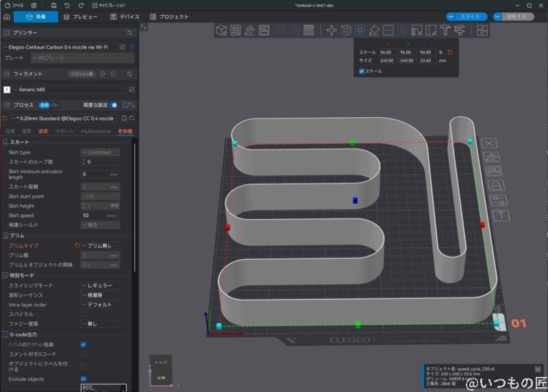
Task: Open the Skirt type dropdown
Action: (100, 152)
